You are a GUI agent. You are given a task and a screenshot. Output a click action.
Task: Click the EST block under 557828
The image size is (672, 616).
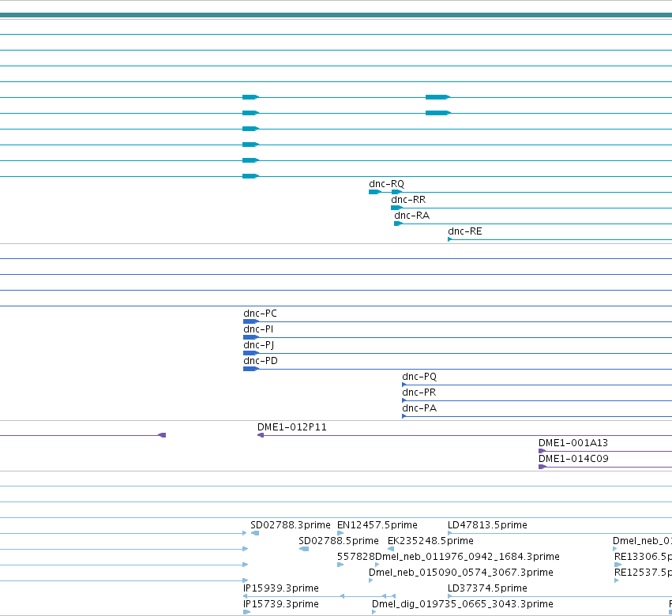coord(340,565)
